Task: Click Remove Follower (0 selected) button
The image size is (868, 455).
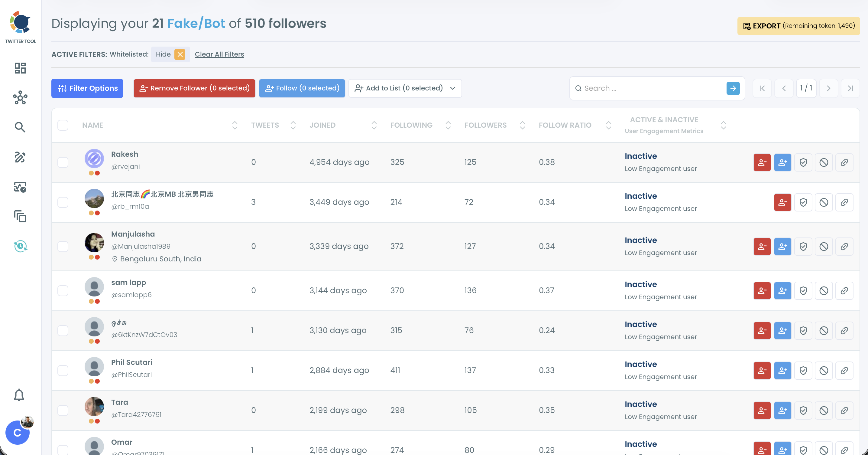Action: click(194, 88)
